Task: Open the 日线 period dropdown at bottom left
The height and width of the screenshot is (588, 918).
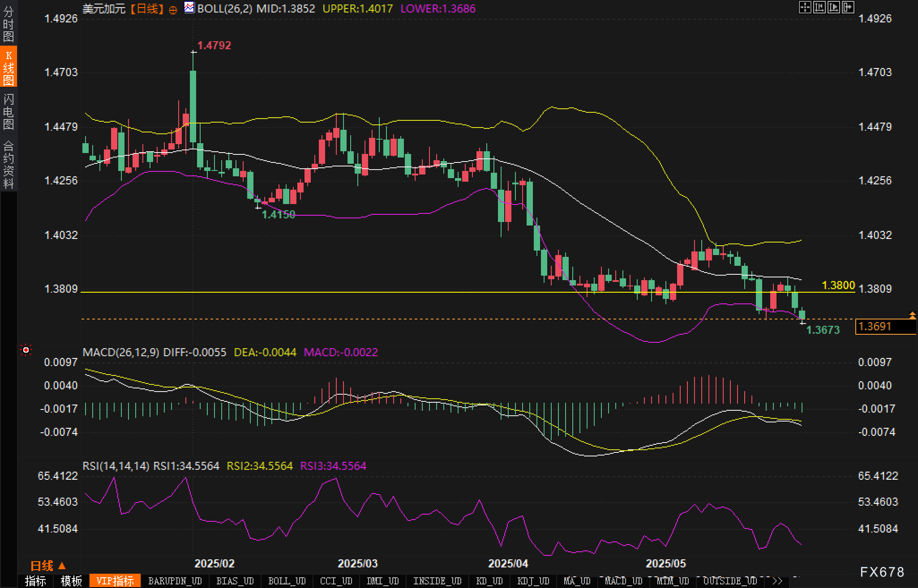Action: 48,566
